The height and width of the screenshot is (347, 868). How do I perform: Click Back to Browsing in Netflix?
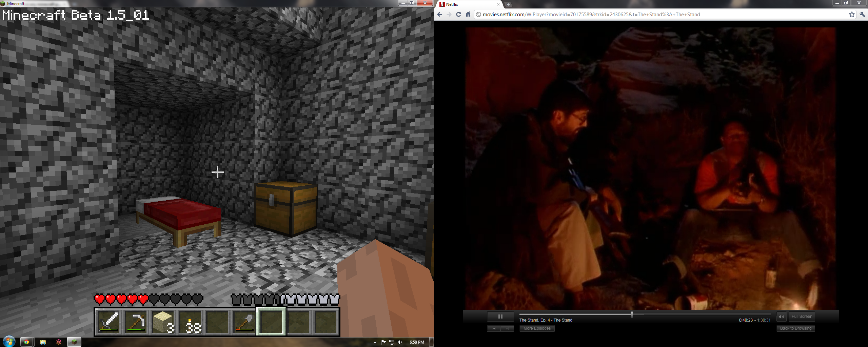tap(796, 328)
